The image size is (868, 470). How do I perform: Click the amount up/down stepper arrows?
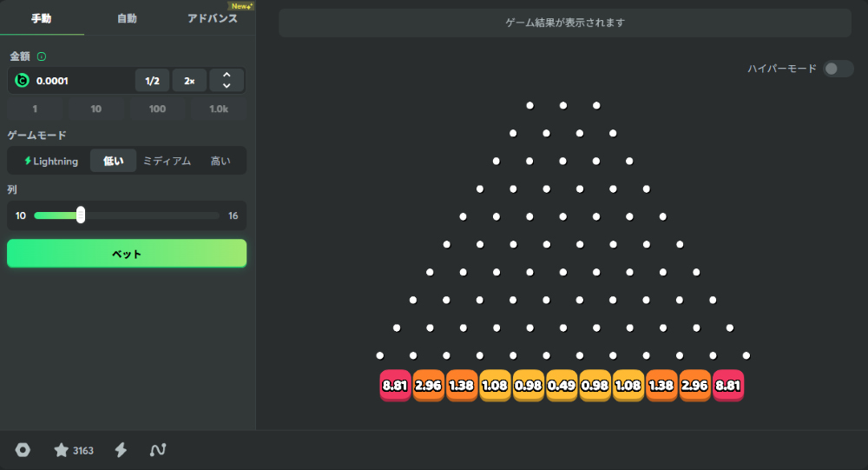[227, 81]
